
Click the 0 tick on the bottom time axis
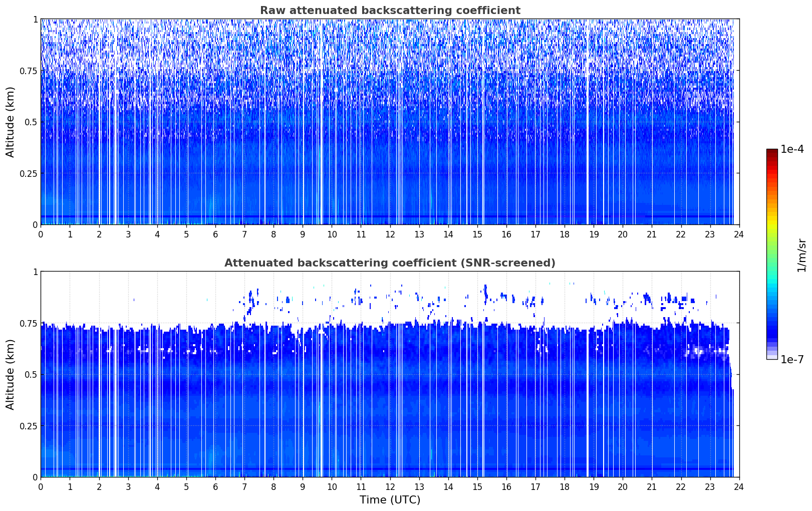point(41,487)
